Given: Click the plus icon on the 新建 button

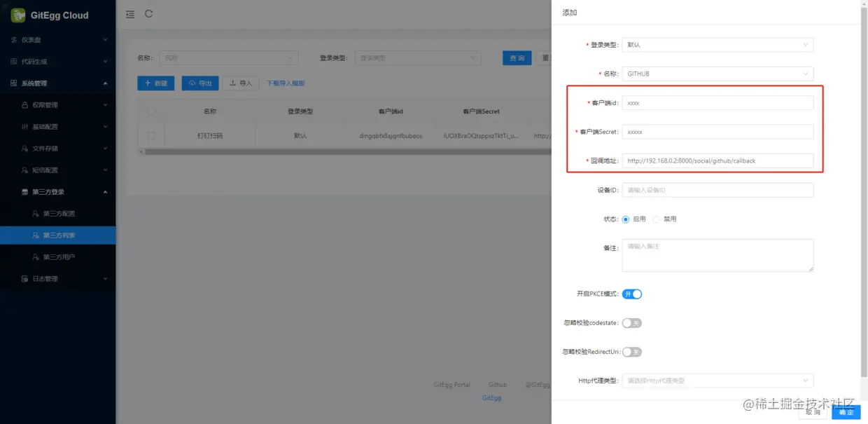Looking at the screenshot, I should tap(148, 83).
